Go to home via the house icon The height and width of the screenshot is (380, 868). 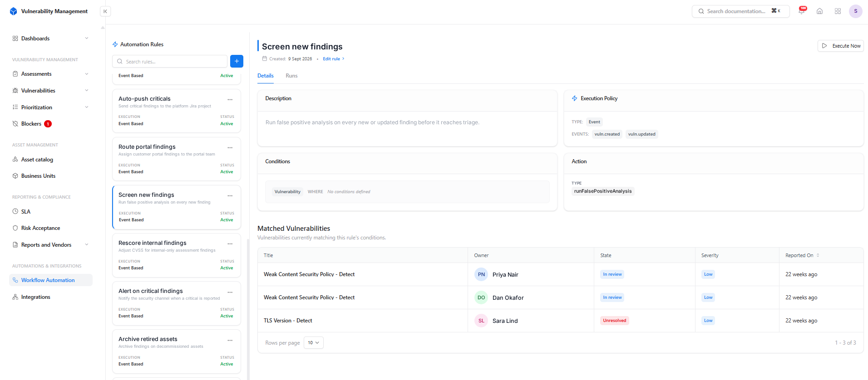point(820,11)
